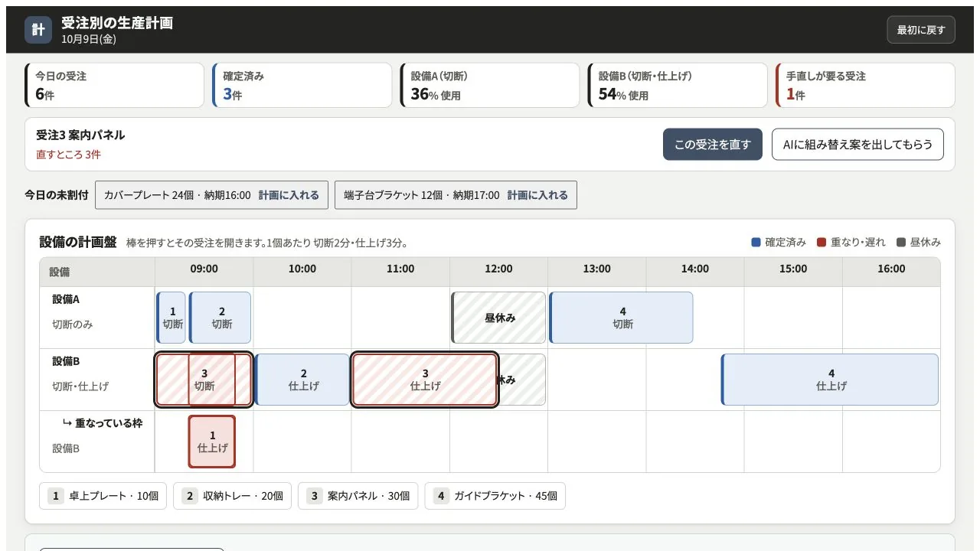The height and width of the screenshot is (551, 980).
Task: Open order 4 切断 bar on 設備A
Action: coord(621,318)
